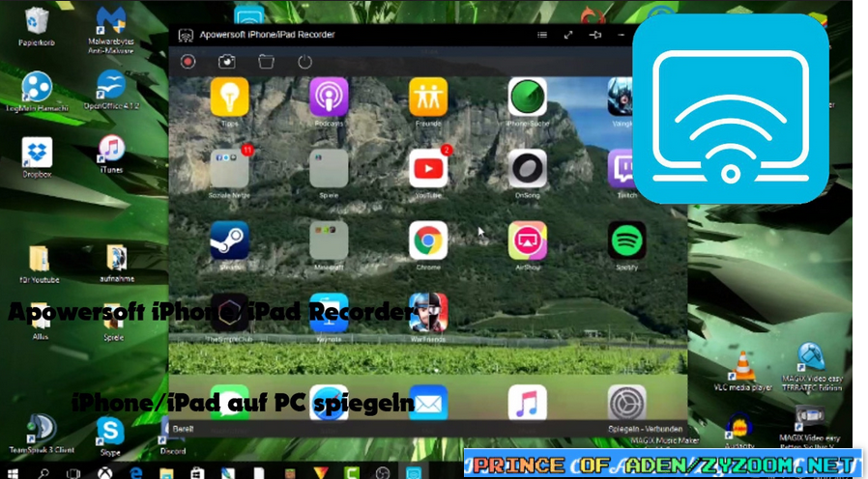The image size is (868, 479).
Task: Select the Papierkorb desktop icon
Action: [x=37, y=26]
